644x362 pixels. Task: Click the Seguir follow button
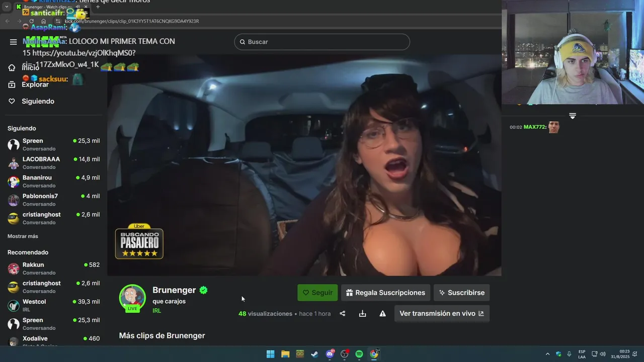click(x=317, y=293)
